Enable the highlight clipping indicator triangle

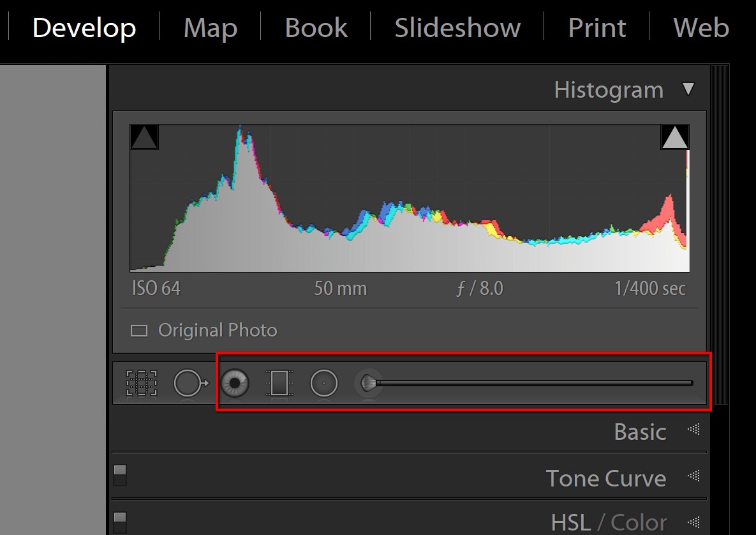coord(674,136)
